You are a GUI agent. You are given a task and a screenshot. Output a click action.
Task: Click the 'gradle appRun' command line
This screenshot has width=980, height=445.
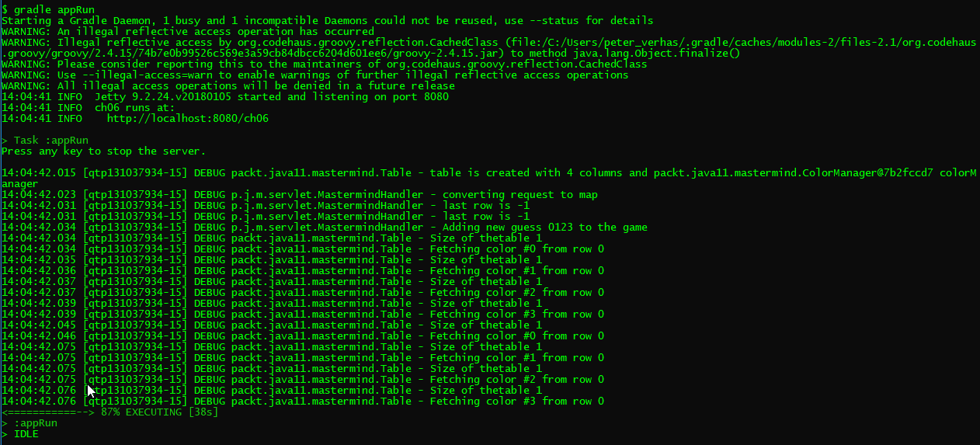click(x=48, y=9)
